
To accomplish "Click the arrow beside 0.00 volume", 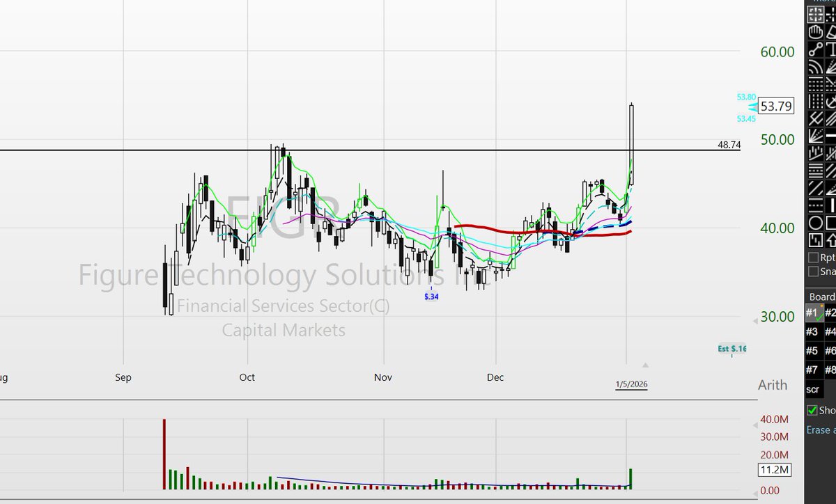I will [756, 495].
